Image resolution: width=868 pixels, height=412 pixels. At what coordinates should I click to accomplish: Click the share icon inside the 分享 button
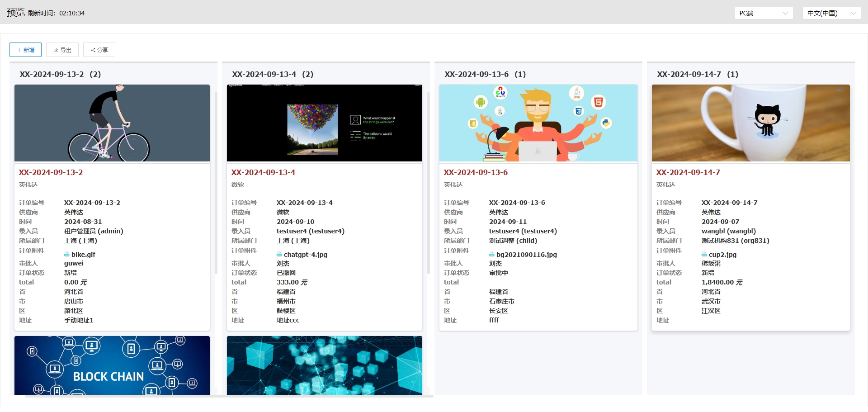click(93, 50)
